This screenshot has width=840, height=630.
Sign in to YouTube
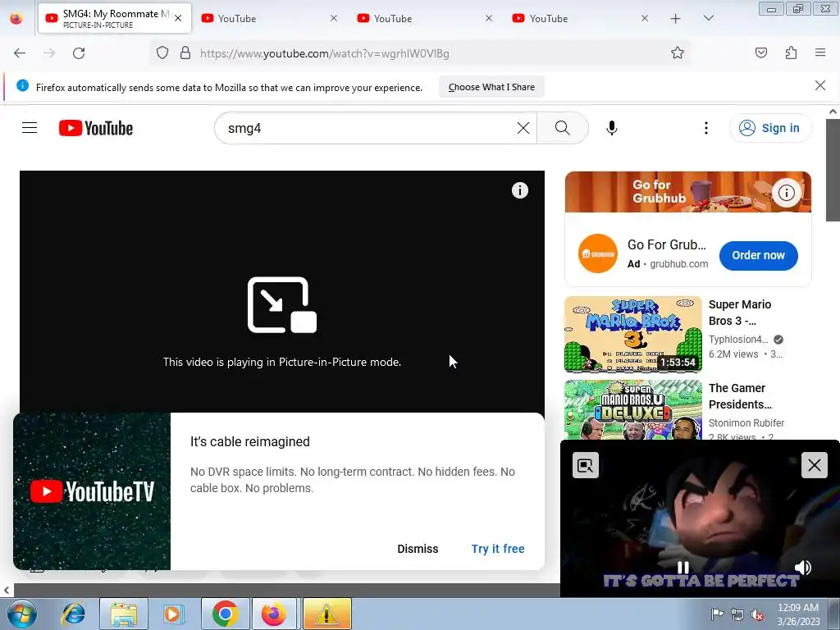point(770,128)
